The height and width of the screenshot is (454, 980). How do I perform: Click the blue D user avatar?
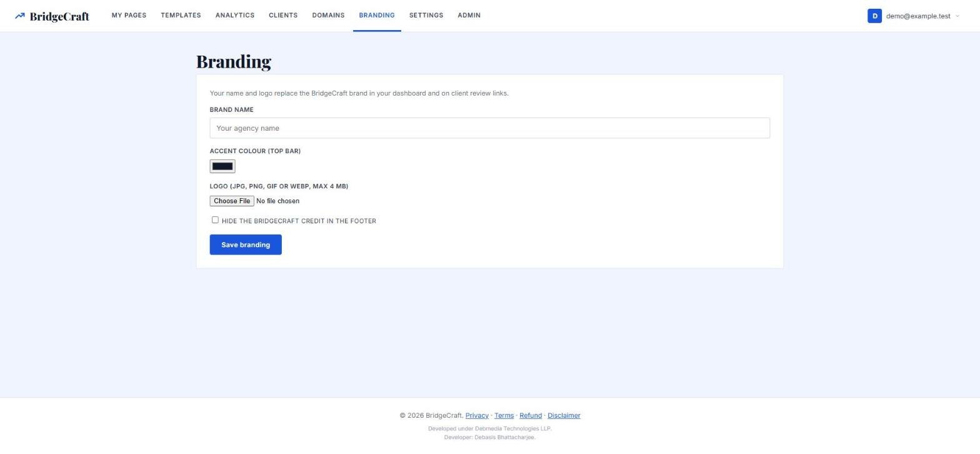874,16
